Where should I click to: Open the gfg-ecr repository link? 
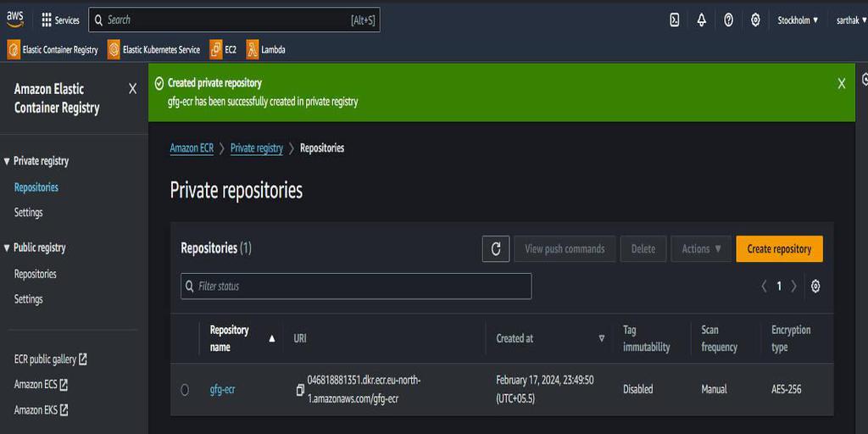click(223, 390)
